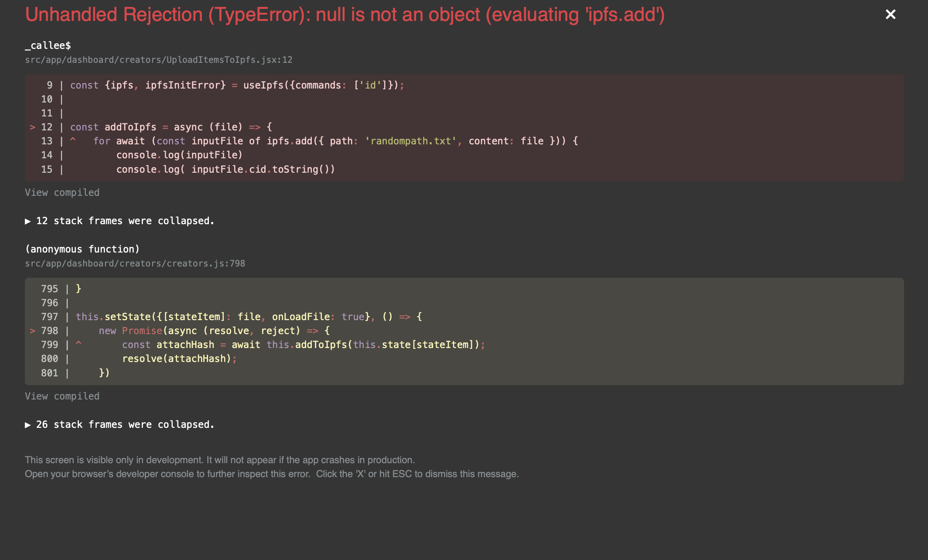The height and width of the screenshot is (560, 928).
Task: Open the UploadItemsToIpfs.jsx:12 file path
Action: pos(158,60)
